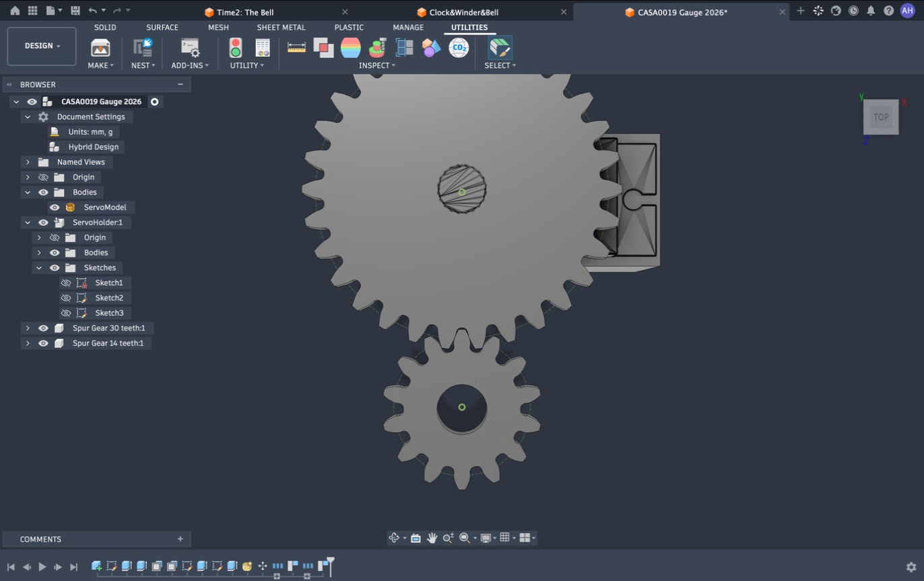Activate the Pan hand tool

(432, 538)
